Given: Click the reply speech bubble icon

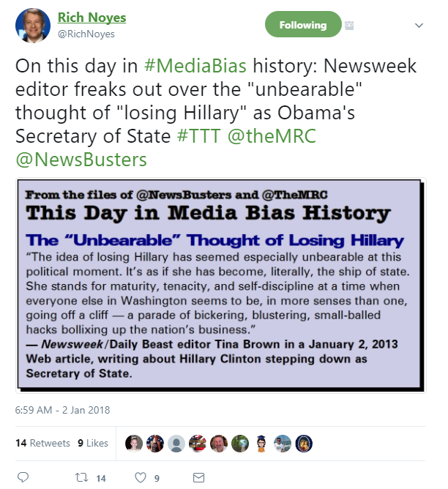Looking at the screenshot, I should 23,477.
